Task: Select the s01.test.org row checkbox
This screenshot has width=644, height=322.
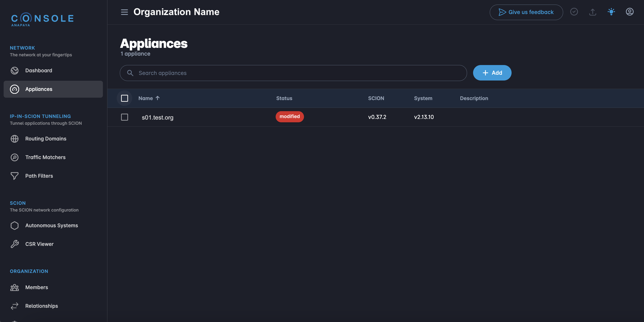Action: (124, 117)
